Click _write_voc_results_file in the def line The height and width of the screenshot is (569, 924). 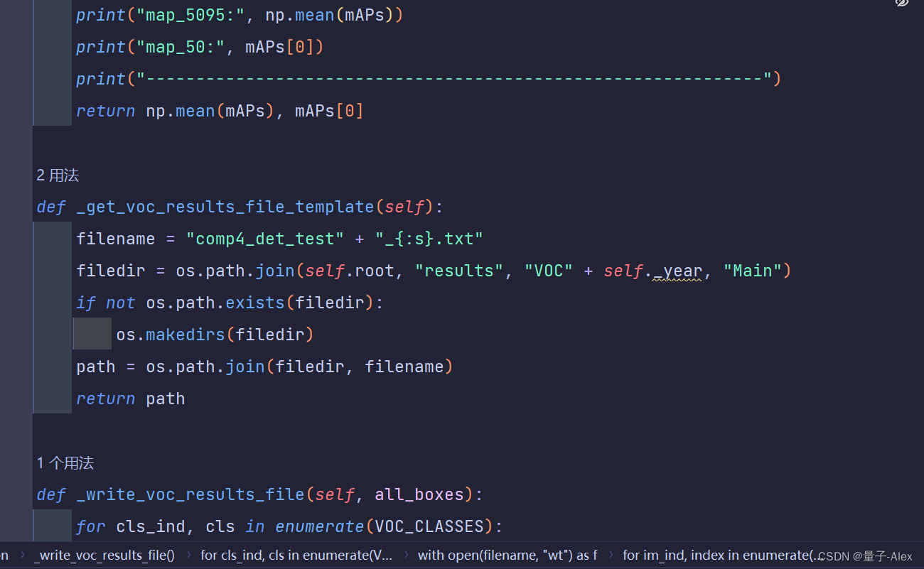click(x=190, y=494)
